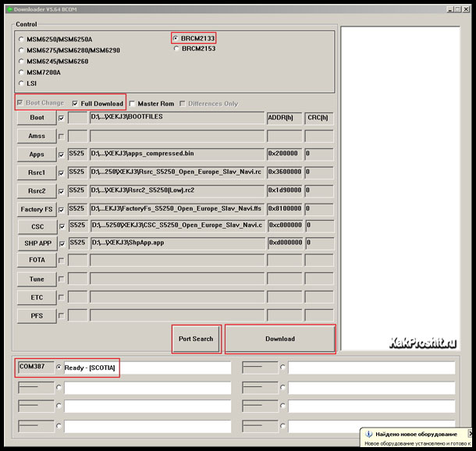
Task: Enable the checkbox next to FOTA
Action: 61,261
